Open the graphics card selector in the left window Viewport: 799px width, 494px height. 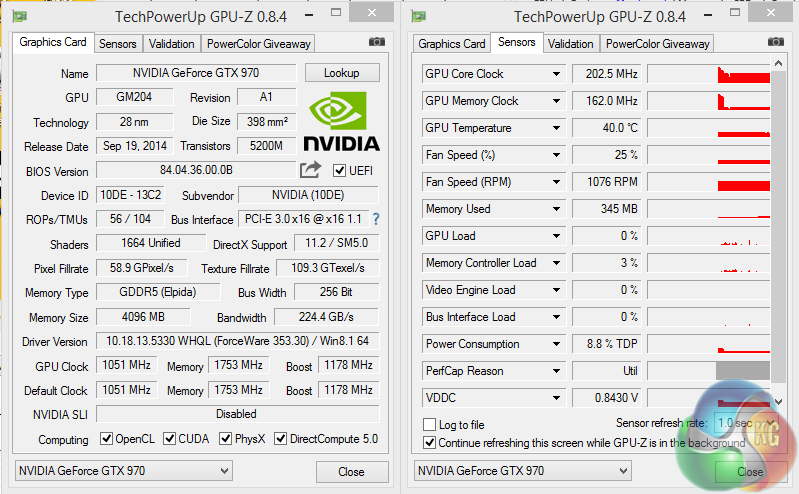pos(123,471)
